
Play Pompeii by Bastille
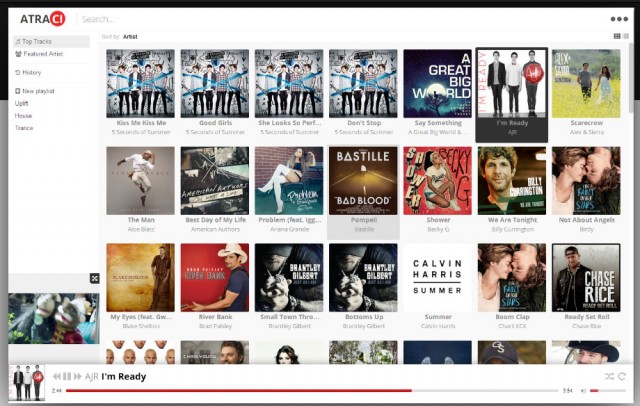pos(363,181)
